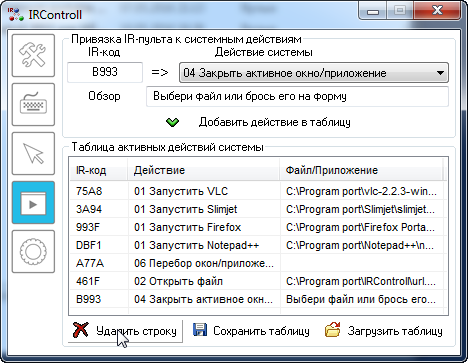Switch to the mouse cursor sidebar tab
Image resolution: width=468 pixels, height=363 pixels.
pyautogui.click(x=33, y=154)
